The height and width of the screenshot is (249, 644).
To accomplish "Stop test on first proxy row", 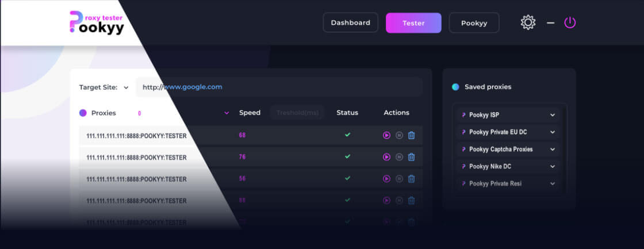I will [399, 135].
